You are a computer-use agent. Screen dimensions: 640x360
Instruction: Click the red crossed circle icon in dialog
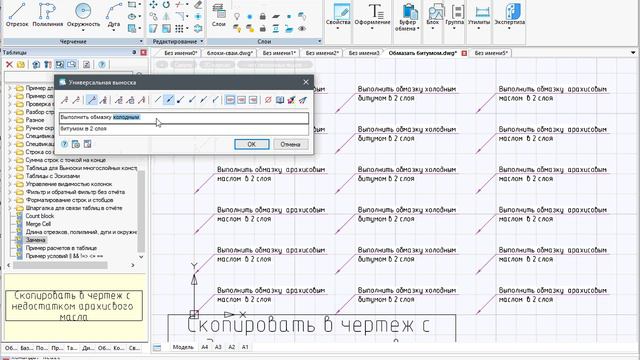tap(268, 100)
